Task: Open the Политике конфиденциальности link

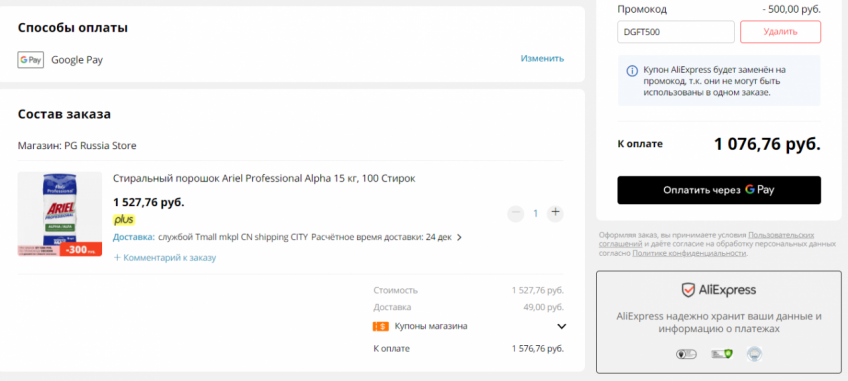Action: tap(690, 253)
